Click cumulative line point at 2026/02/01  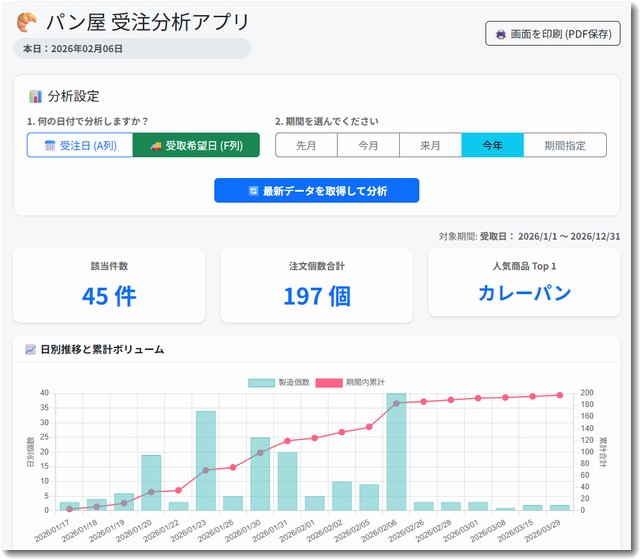tap(314, 438)
